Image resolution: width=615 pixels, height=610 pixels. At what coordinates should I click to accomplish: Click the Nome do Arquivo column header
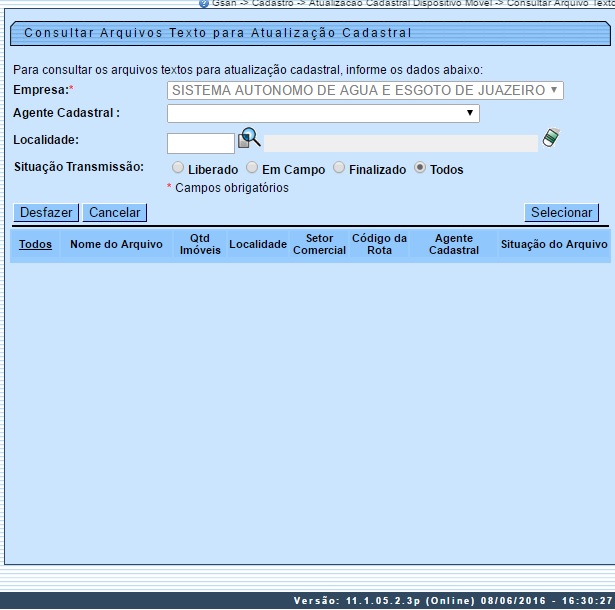point(116,244)
